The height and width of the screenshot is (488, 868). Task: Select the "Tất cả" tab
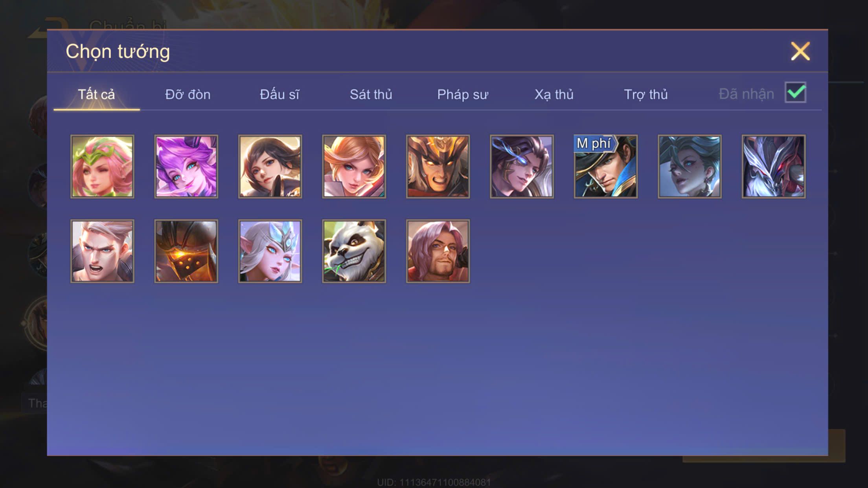click(x=96, y=95)
